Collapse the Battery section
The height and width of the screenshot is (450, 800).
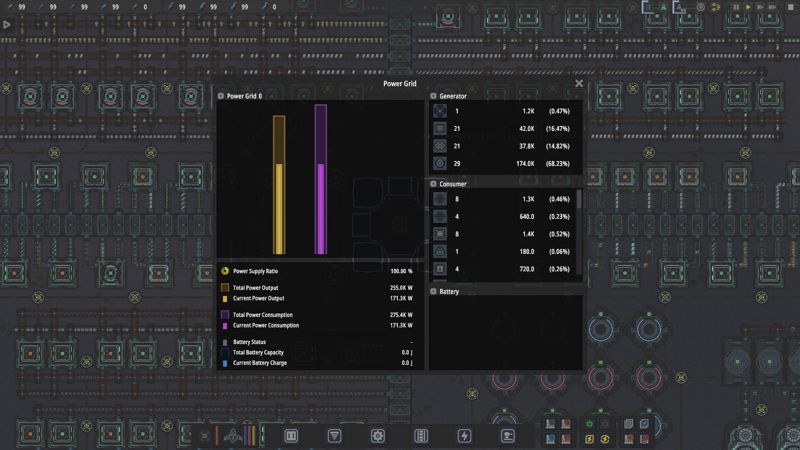[x=433, y=291]
